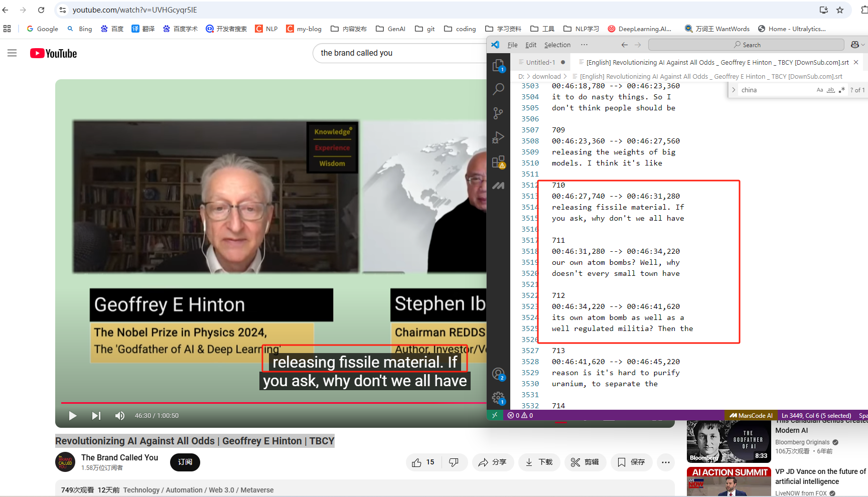Click VS Code Go Back arrow
This screenshot has width=868, height=497.
(x=624, y=45)
